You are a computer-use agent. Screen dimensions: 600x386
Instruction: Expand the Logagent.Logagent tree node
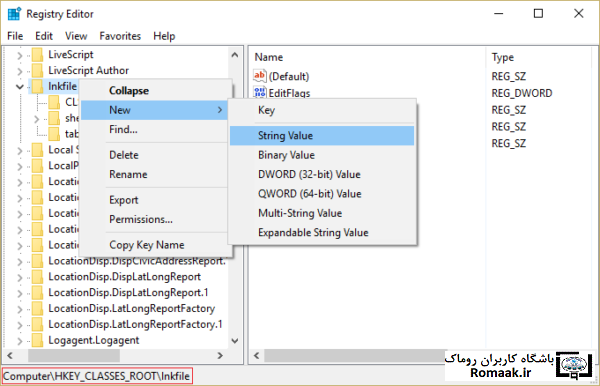[20, 341]
